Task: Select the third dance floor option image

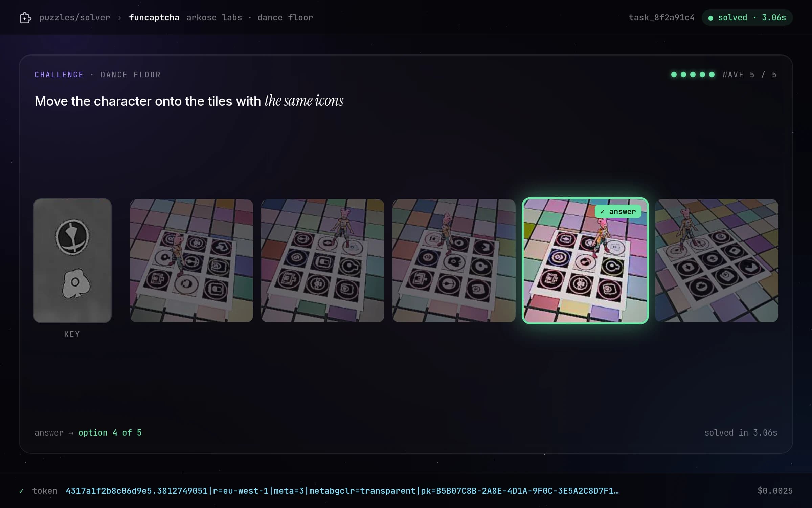Action: [454, 261]
